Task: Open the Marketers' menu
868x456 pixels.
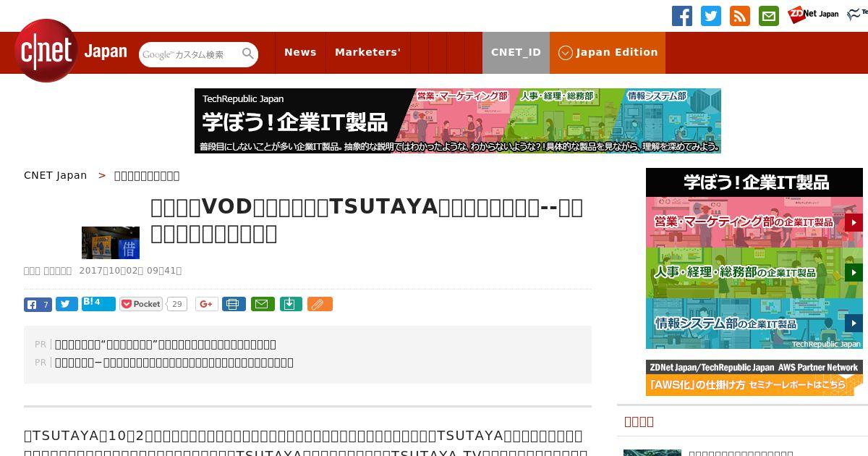Action: tap(367, 52)
